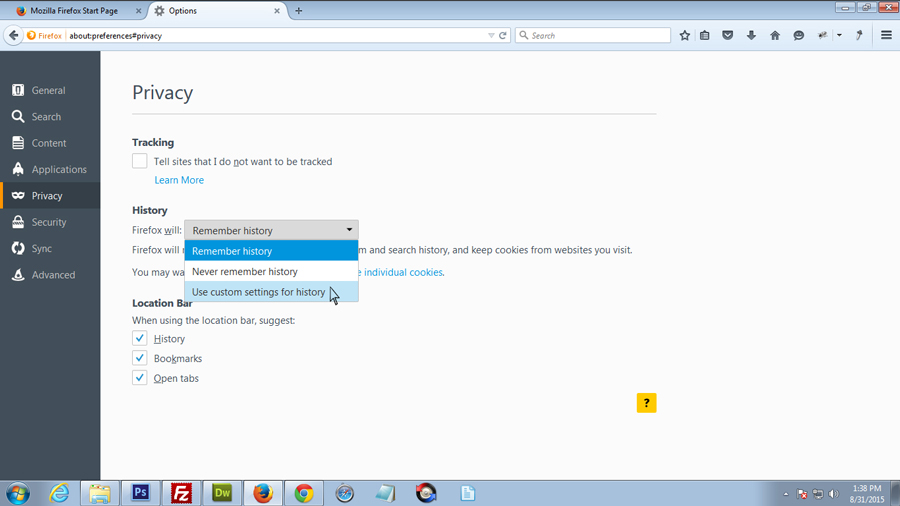Open Safari compass icon in taskbar
The height and width of the screenshot is (506, 900).
[x=344, y=493]
